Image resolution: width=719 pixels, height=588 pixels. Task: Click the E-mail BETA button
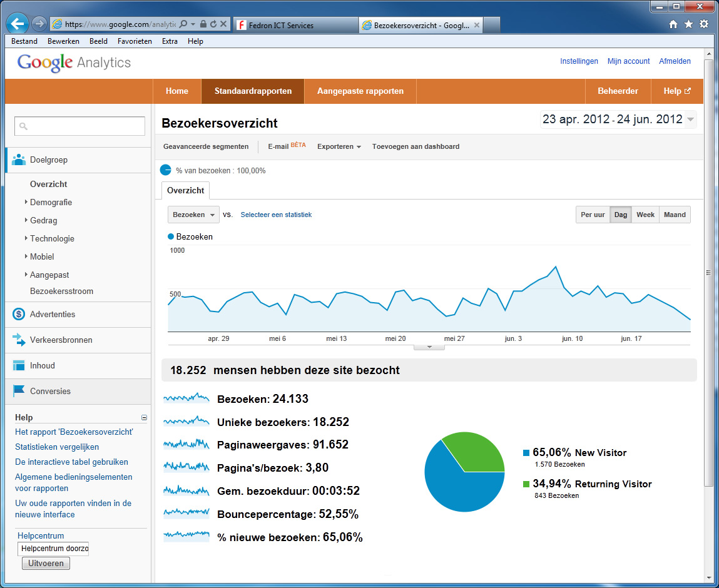pos(287,146)
